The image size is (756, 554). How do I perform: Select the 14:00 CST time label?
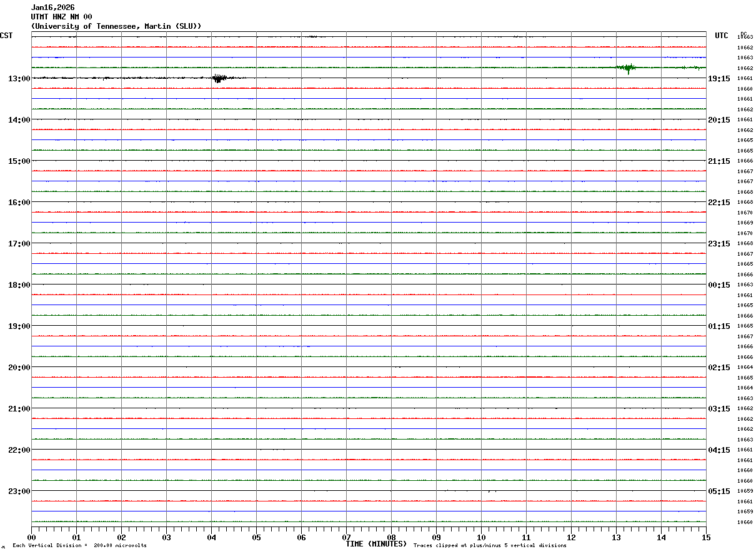(x=19, y=120)
